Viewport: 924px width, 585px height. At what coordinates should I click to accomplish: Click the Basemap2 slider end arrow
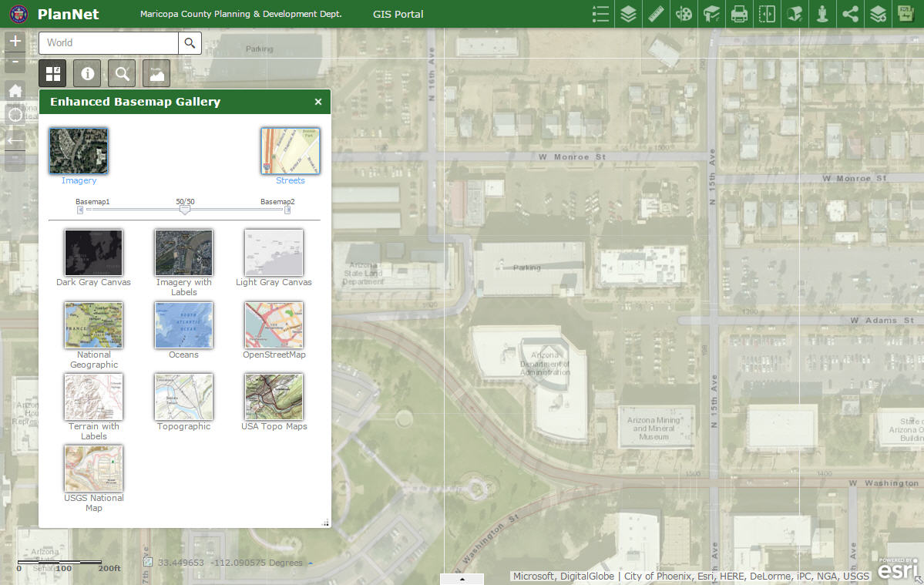(x=287, y=210)
